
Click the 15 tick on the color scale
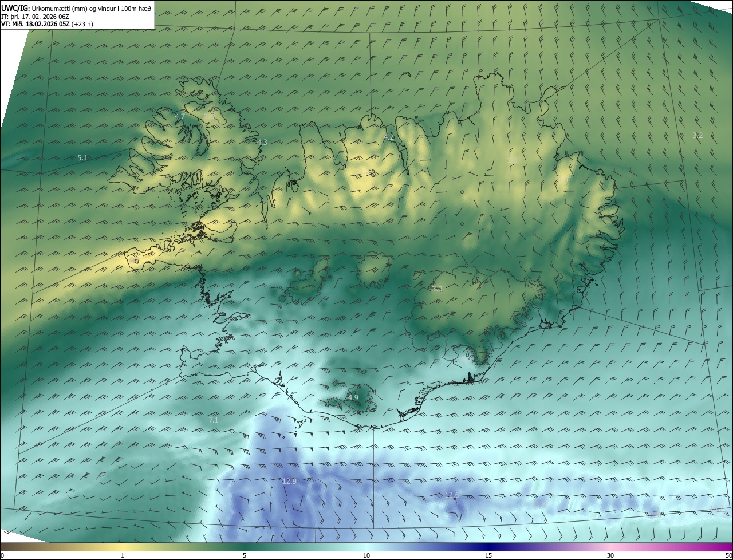(x=488, y=555)
